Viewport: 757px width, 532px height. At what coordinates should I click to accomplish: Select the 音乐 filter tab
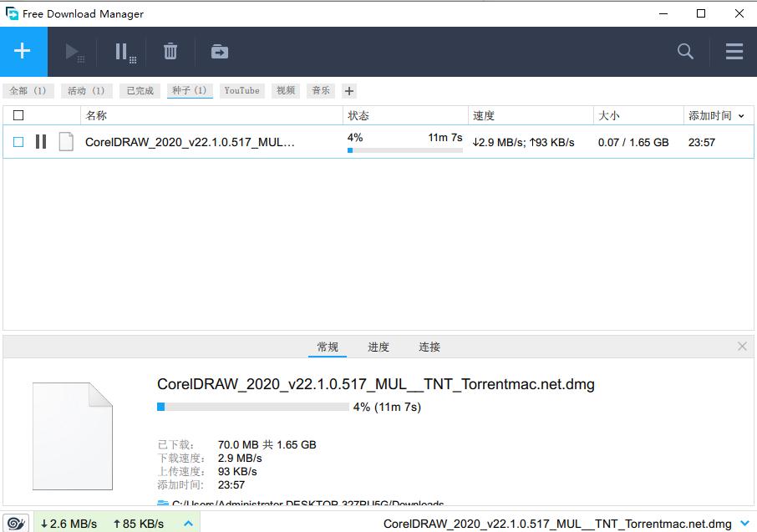coord(321,91)
